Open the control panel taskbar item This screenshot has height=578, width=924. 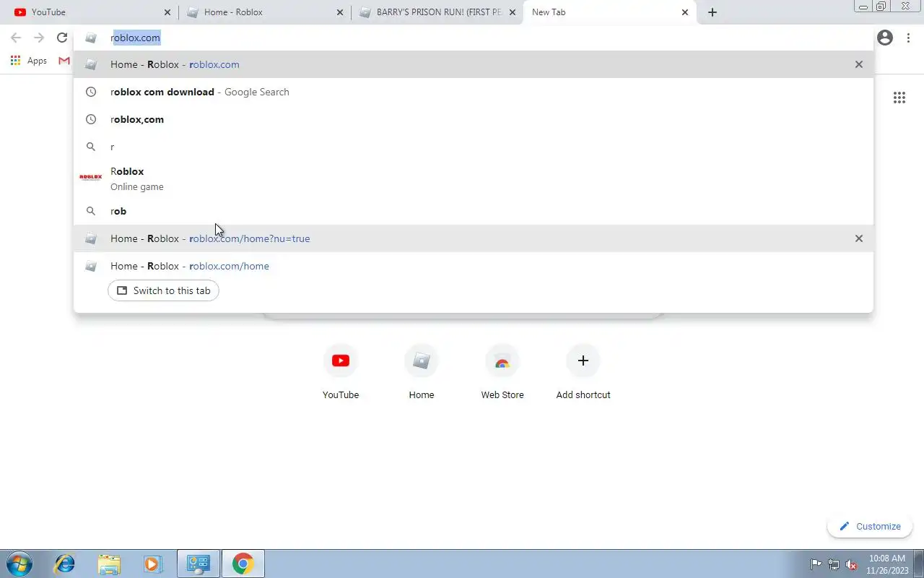pyautogui.click(x=198, y=564)
